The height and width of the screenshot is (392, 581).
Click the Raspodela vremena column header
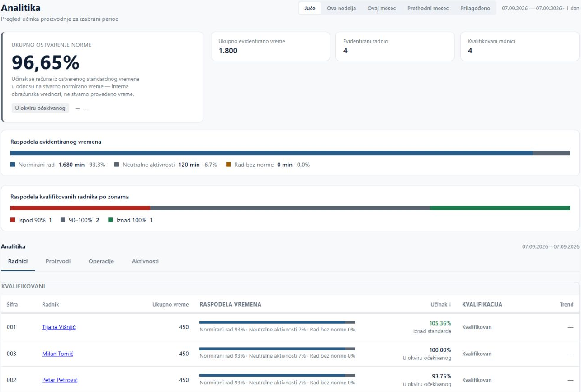[x=230, y=304]
